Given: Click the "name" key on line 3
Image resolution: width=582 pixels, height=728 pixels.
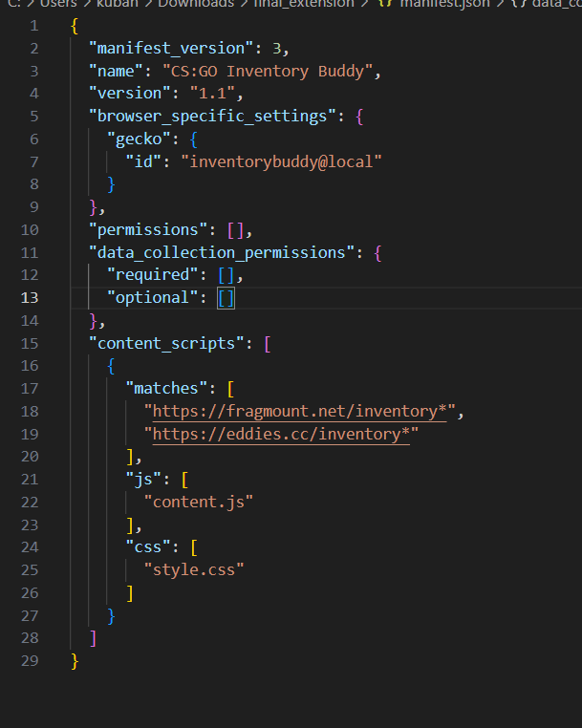Looking at the screenshot, I should click(116, 71).
